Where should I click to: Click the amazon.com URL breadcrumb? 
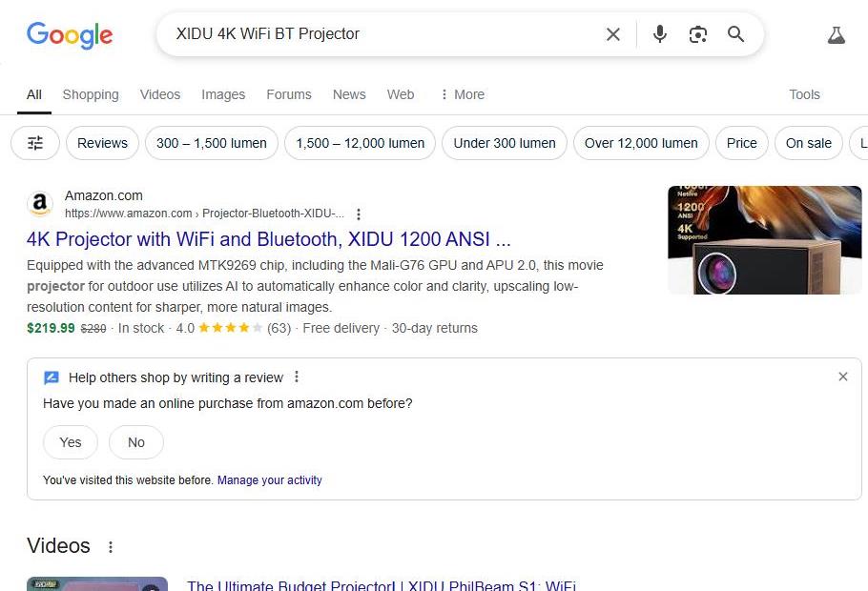click(204, 214)
